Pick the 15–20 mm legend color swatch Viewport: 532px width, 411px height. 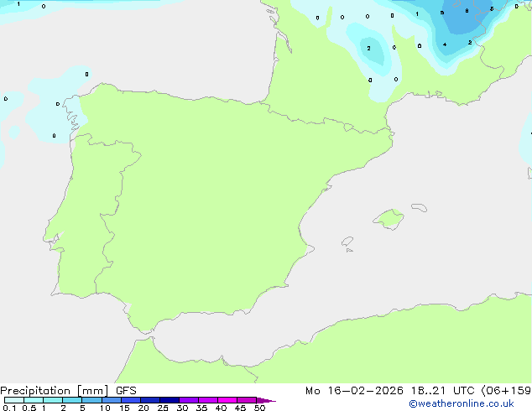pos(131,400)
